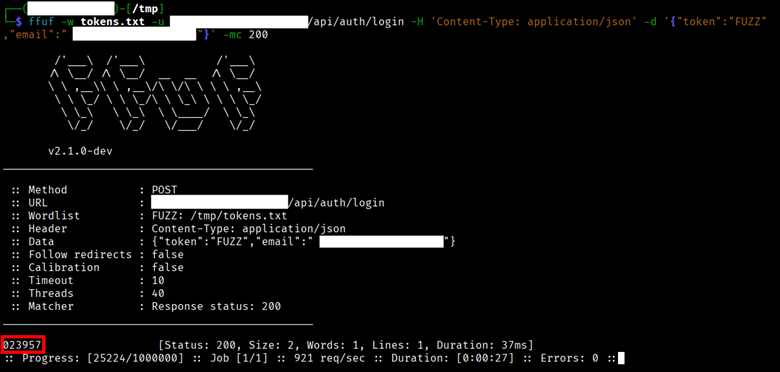Click the ffuf command name

(40, 22)
